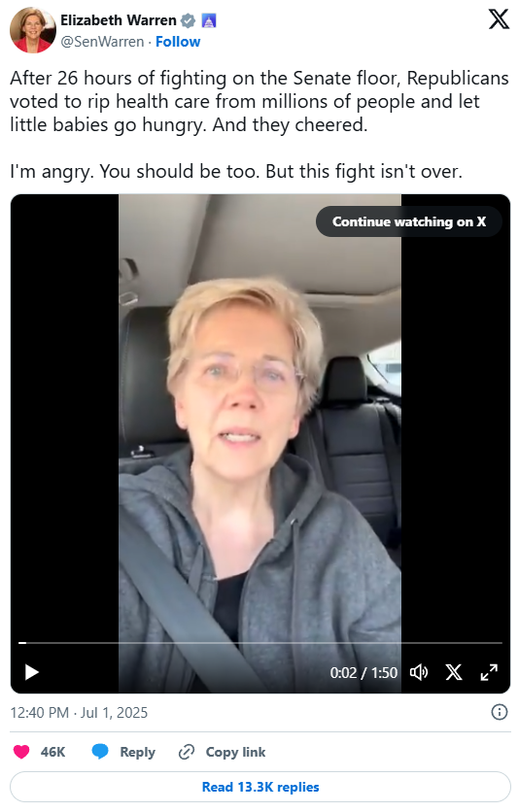Click the @SenWarren handle
Viewport: 519px width, 812px height.
(102, 42)
